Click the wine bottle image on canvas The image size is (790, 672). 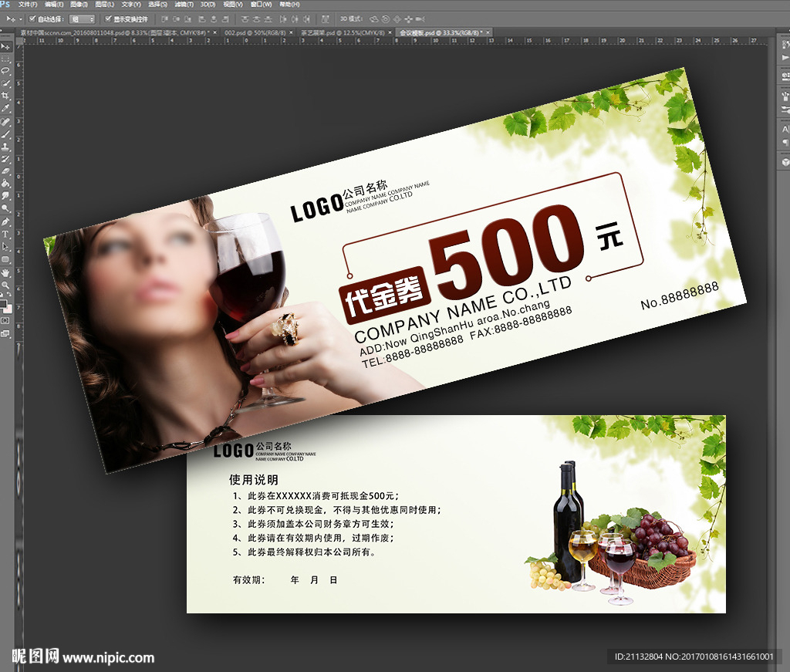(x=569, y=522)
